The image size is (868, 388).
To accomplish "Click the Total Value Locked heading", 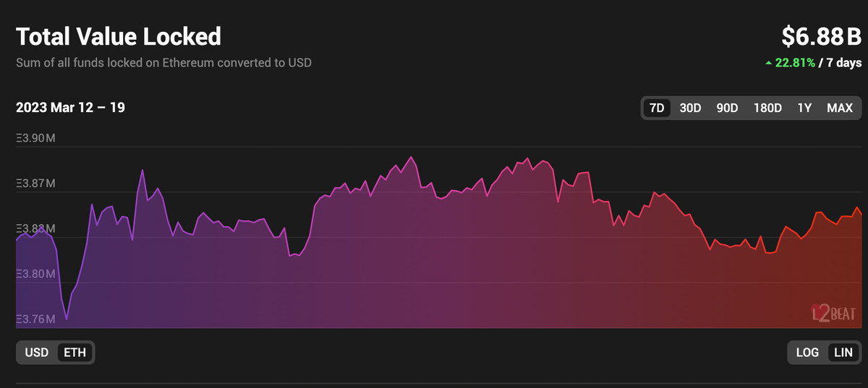I will (119, 36).
